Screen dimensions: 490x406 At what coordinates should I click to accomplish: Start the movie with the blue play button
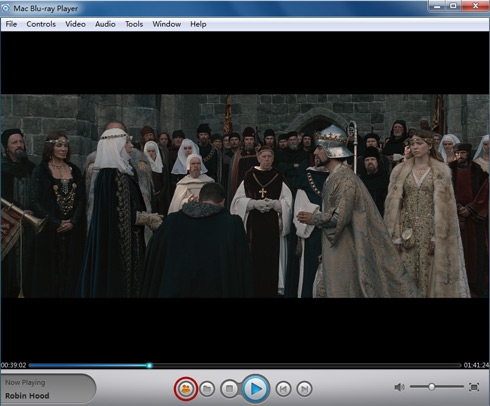click(x=256, y=389)
